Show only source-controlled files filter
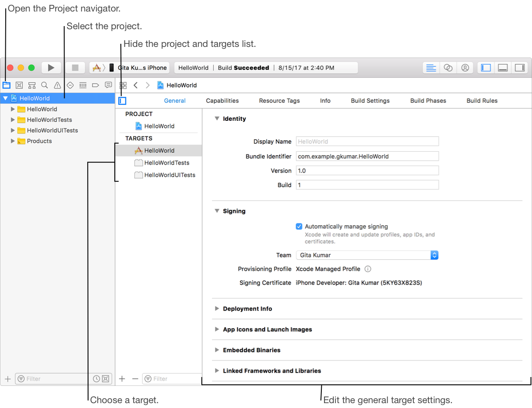This screenshot has width=532, height=408. (105, 379)
